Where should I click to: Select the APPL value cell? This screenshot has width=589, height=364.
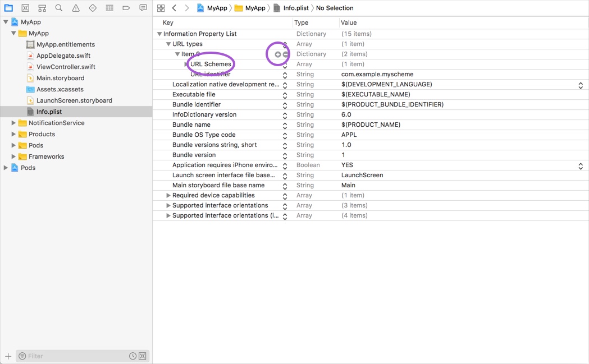349,135
